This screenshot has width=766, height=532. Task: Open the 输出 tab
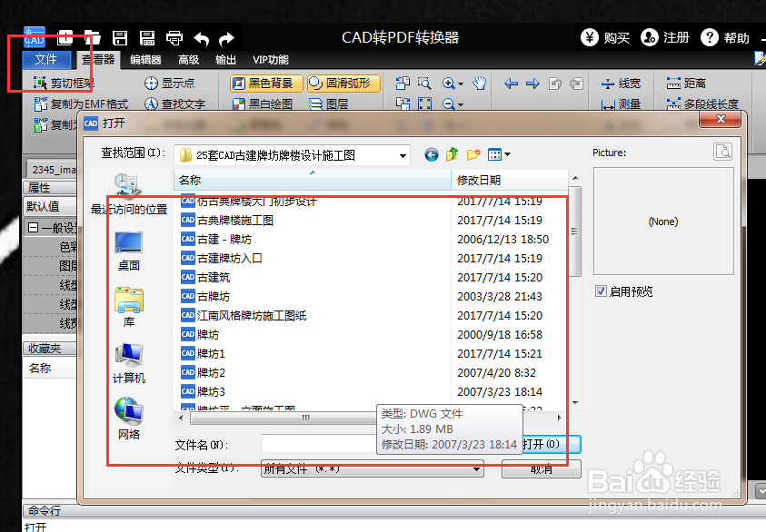point(225,60)
